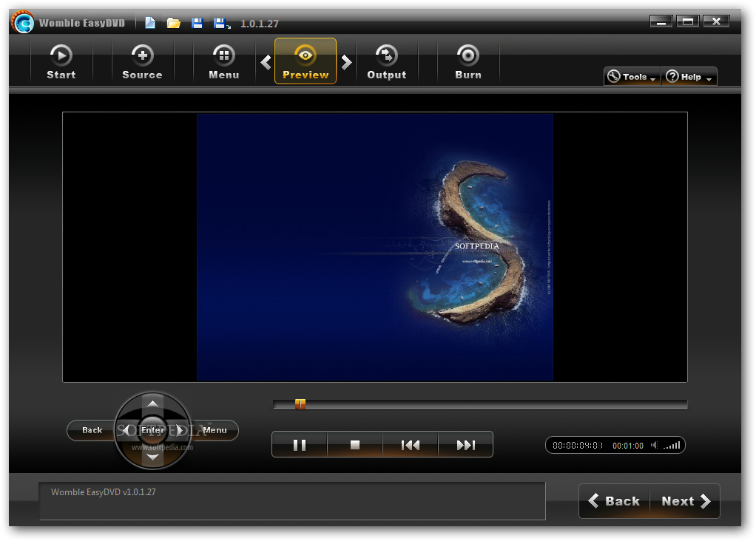The height and width of the screenshot is (541, 756).
Task: Click the total duration 00:01:00
Action: coord(628,446)
